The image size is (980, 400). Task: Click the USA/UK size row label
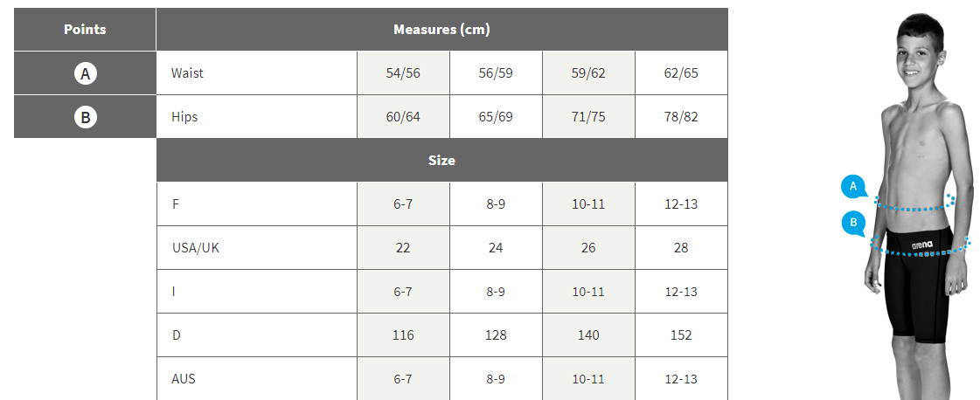click(x=195, y=248)
